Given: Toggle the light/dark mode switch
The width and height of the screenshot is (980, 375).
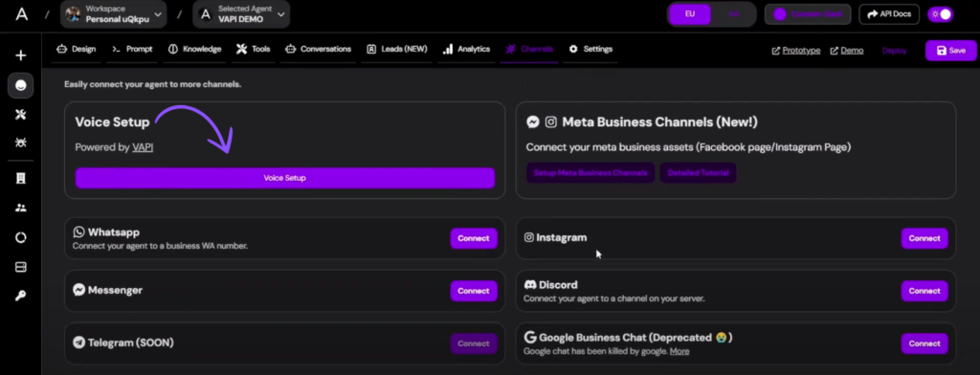Looking at the screenshot, I should click(x=941, y=13).
